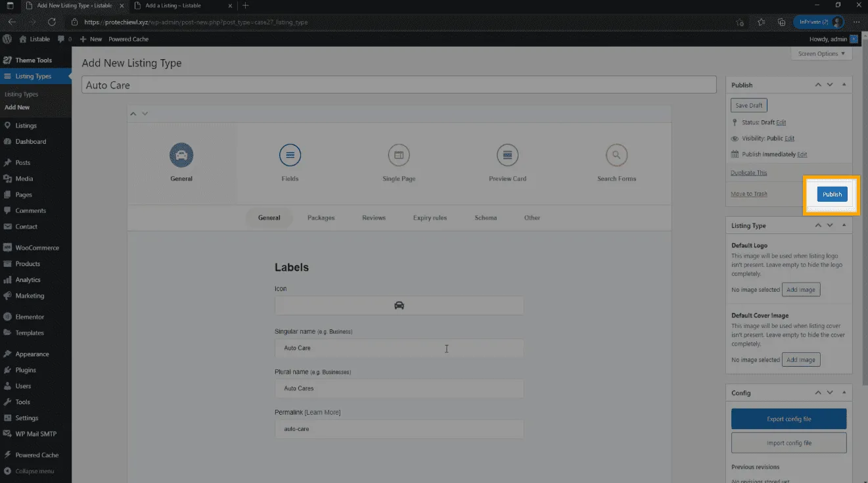Image resolution: width=868 pixels, height=483 pixels.
Task: Click the browser refresh icon
Action: pyautogui.click(x=52, y=22)
